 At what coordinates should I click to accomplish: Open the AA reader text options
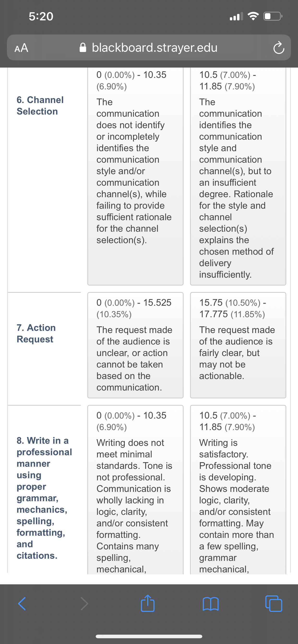(21, 47)
